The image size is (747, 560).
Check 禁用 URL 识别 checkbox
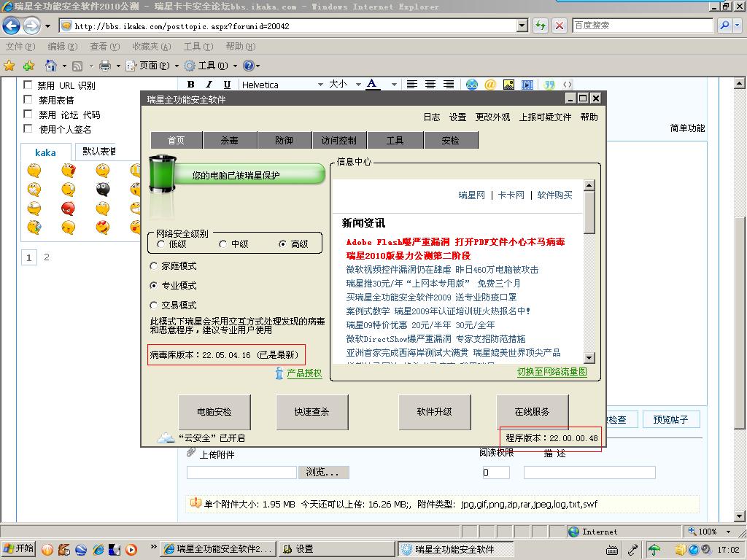[28, 85]
